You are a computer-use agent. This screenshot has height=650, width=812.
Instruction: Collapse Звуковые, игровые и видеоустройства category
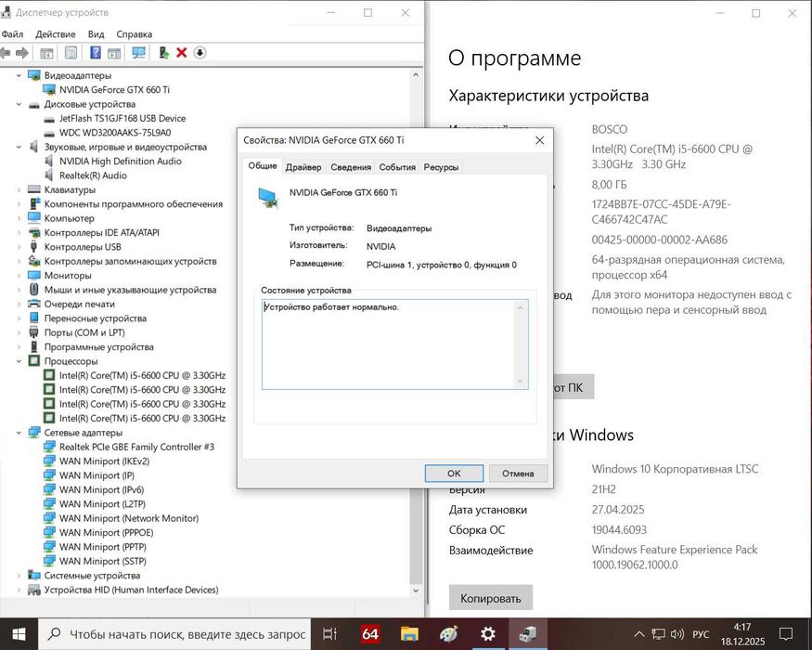19,148
